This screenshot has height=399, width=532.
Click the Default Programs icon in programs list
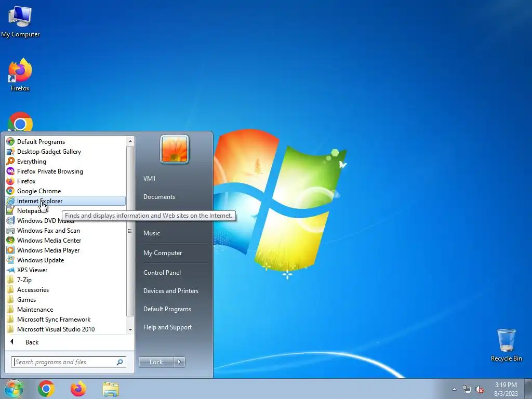tap(10, 141)
